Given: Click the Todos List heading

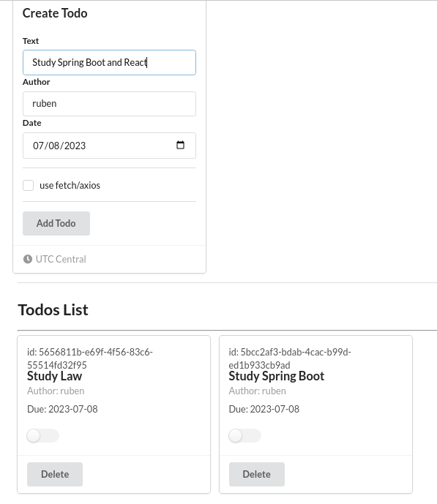Looking at the screenshot, I should (x=53, y=310).
